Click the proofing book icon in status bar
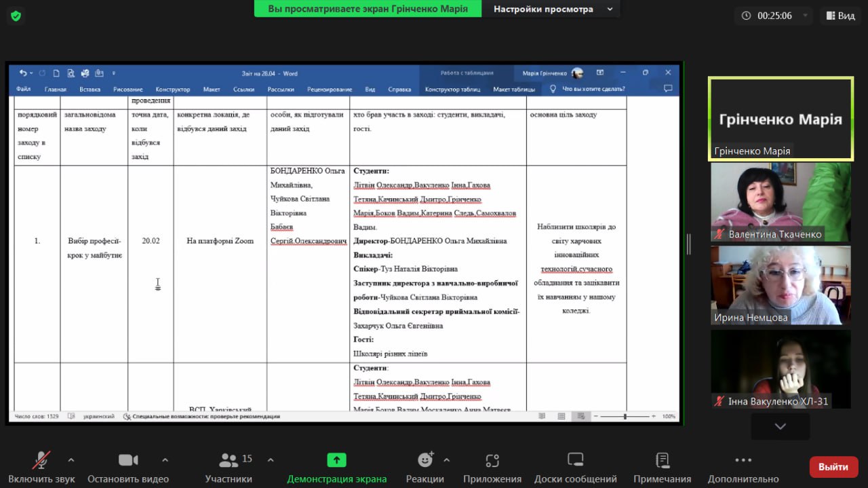 [x=71, y=416]
